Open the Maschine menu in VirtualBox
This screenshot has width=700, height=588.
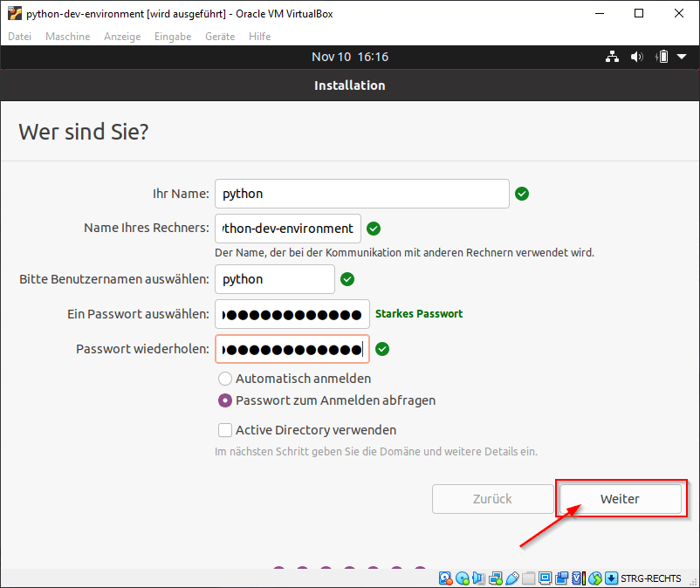pyautogui.click(x=67, y=37)
